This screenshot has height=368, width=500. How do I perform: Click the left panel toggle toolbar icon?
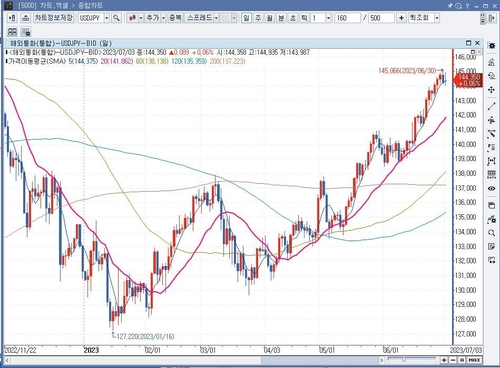pyautogui.click(x=12, y=18)
